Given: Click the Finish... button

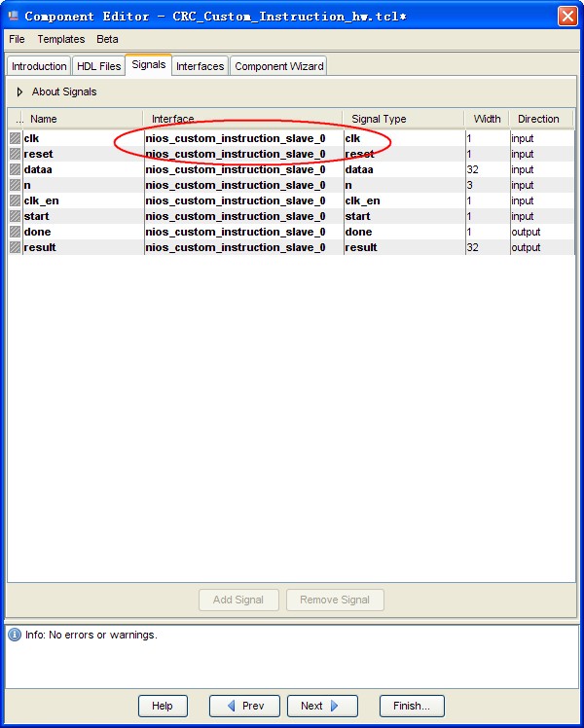Looking at the screenshot, I should pos(412,706).
